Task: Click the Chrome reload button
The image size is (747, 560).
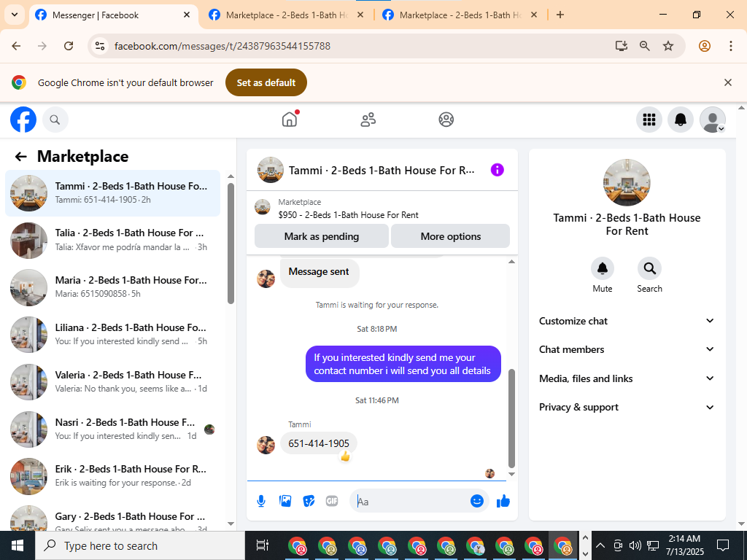Action: [69, 46]
